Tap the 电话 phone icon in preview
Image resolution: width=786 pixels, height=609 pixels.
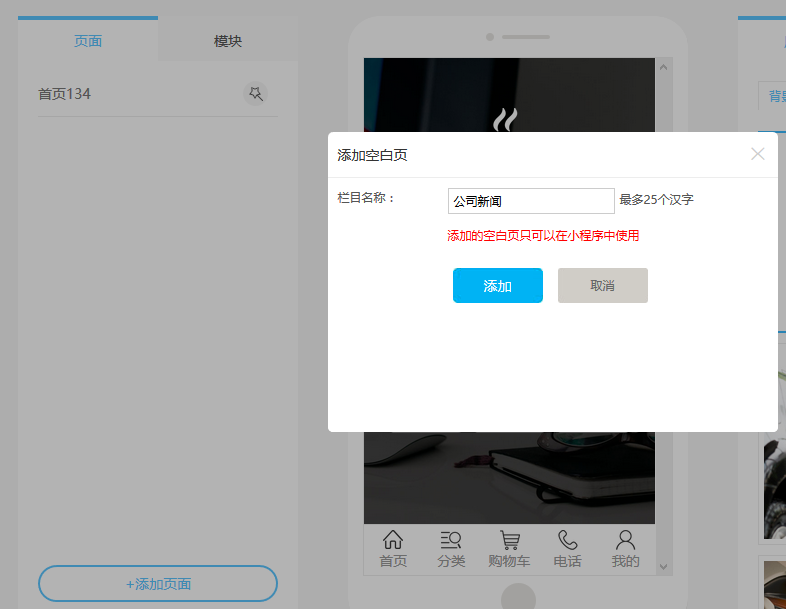[x=567, y=549]
